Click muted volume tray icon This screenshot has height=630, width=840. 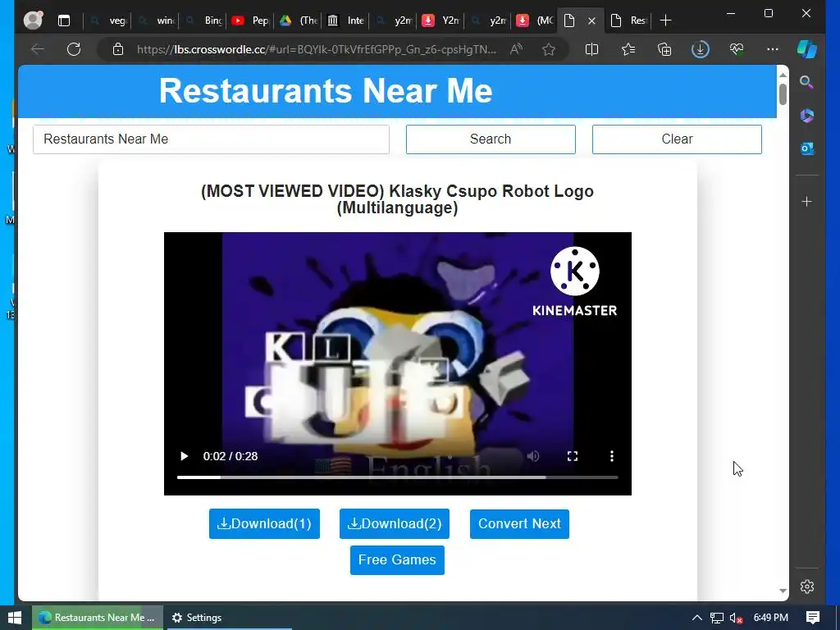coord(736,619)
